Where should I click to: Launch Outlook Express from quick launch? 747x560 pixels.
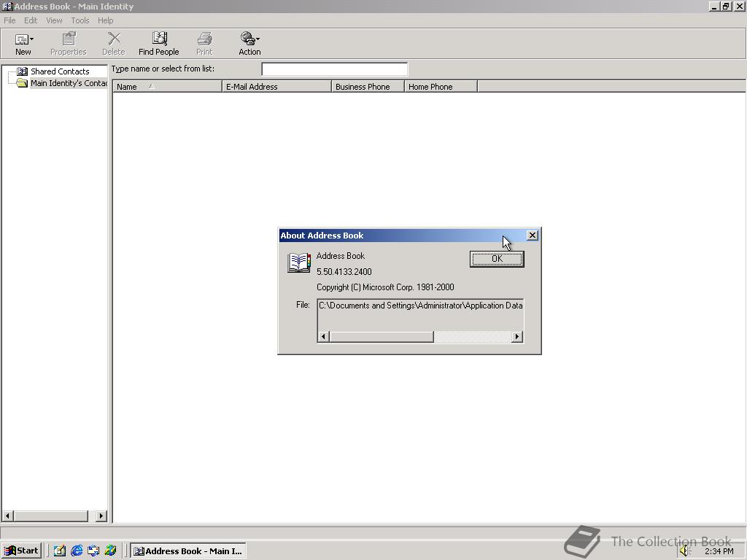93,551
